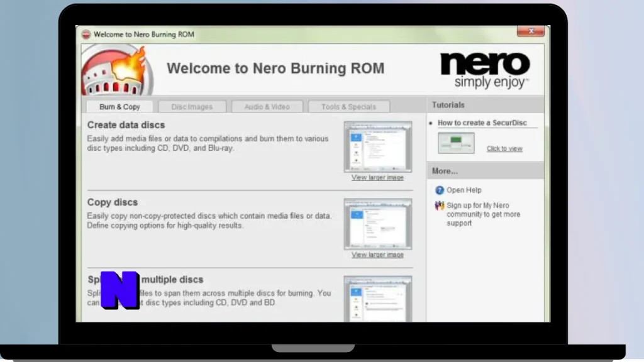Open the Audio & Video tab
Viewport: 644px width, 362px height.
(267, 107)
